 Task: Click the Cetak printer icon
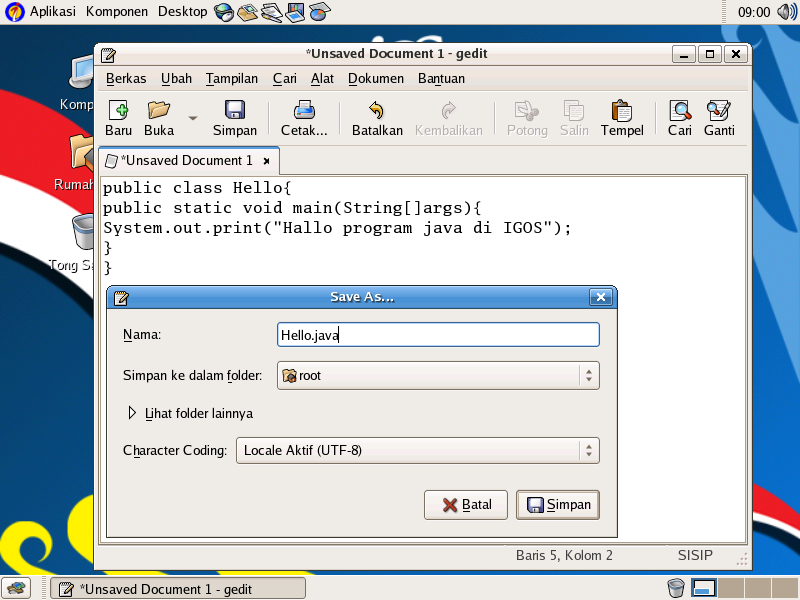click(x=304, y=110)
